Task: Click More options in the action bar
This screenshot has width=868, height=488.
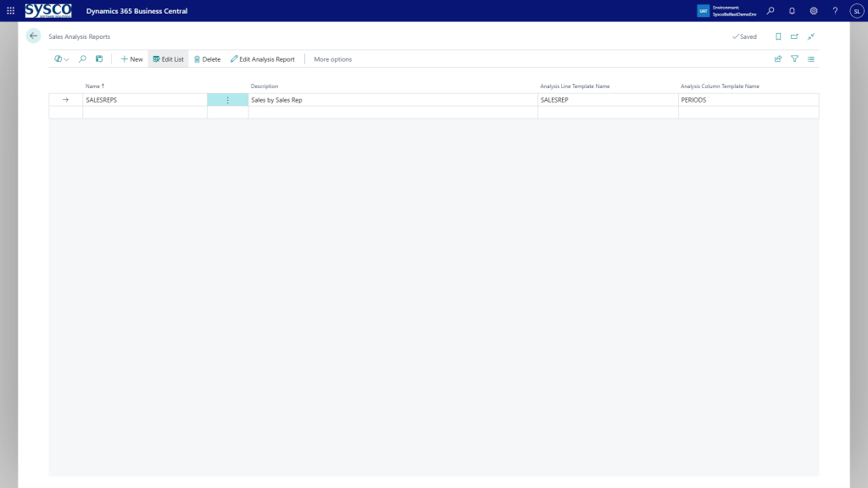Action: pos(332,59)
